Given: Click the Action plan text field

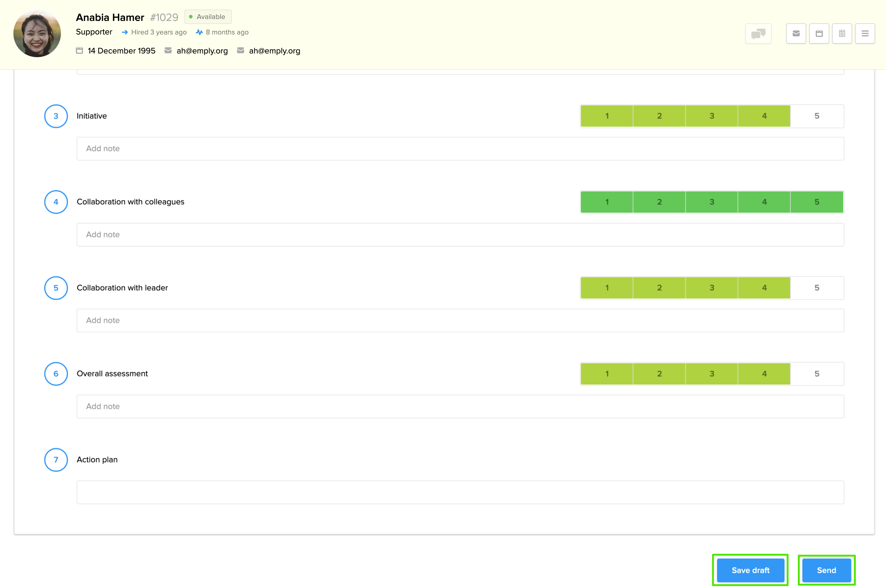Looking at the screenshot, I should coord(460,492).
